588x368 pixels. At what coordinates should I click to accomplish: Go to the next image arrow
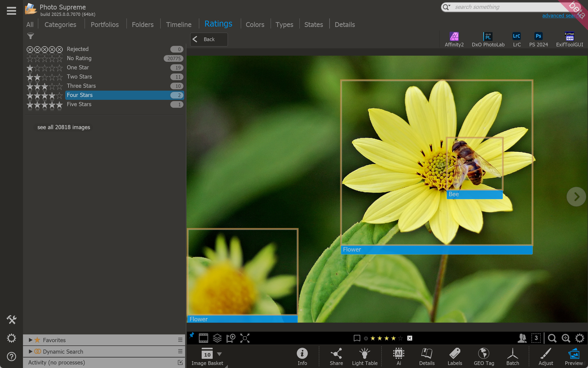coord(576,197)
